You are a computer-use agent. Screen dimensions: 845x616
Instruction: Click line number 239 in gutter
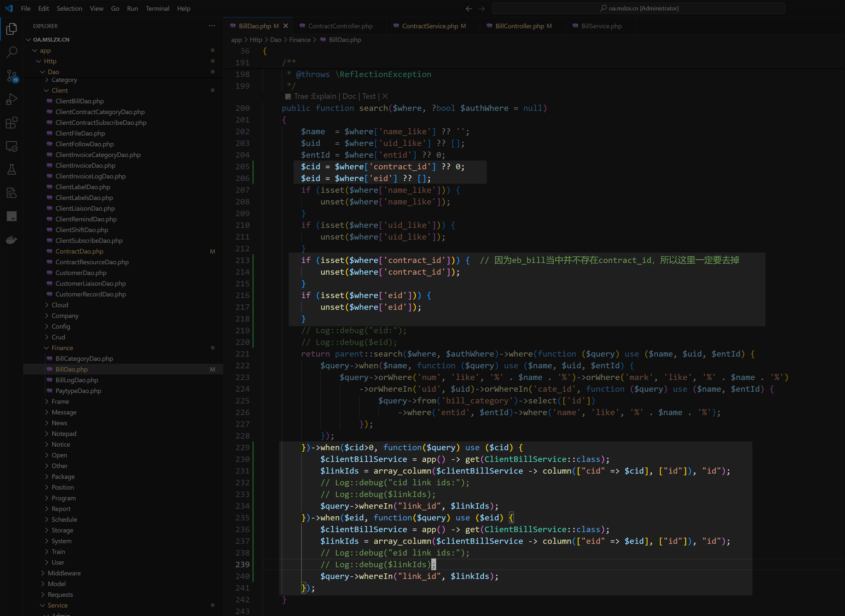pyautogui.click(x=243, y=564)
